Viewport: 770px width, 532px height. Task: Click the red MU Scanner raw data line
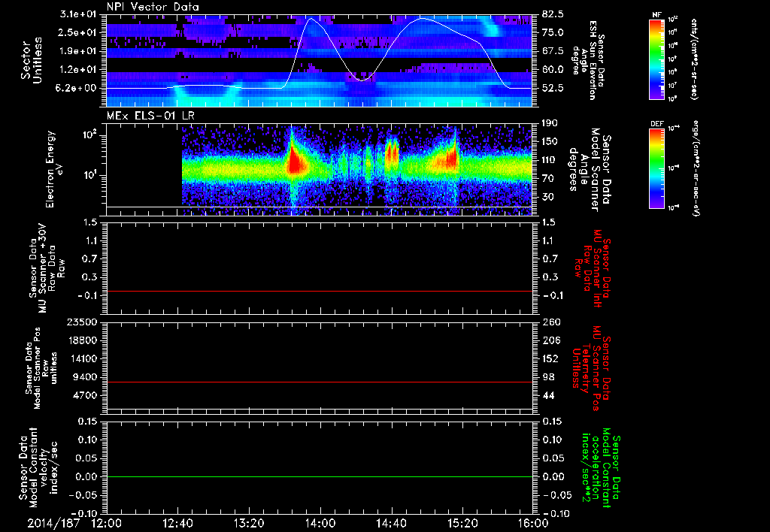(320, 291)
